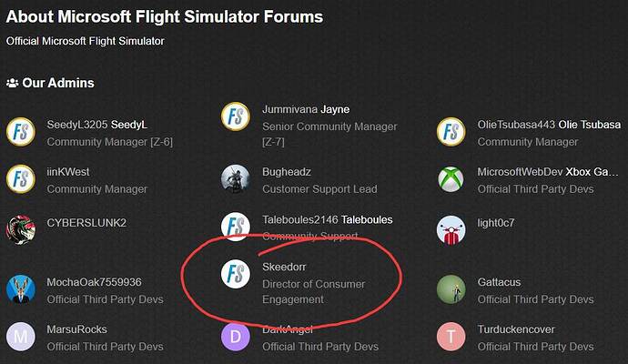Click SeedyL3205's FS avatar icon

coord(21,132)
